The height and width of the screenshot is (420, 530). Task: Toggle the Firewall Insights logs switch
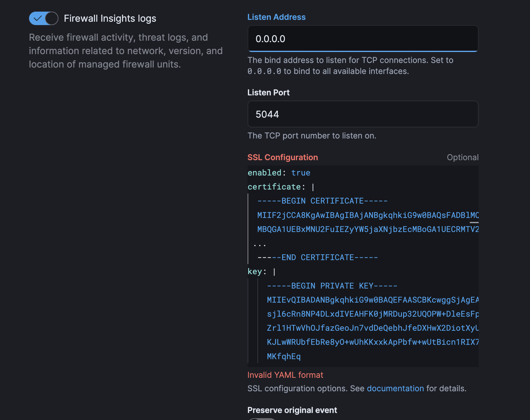(43, 18)
